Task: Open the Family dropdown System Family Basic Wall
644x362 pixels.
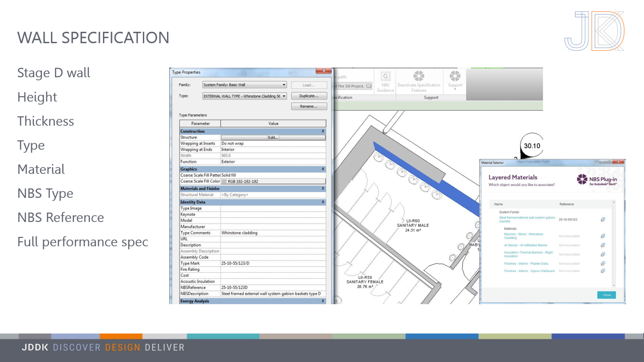Action: (x=244, y=85)
